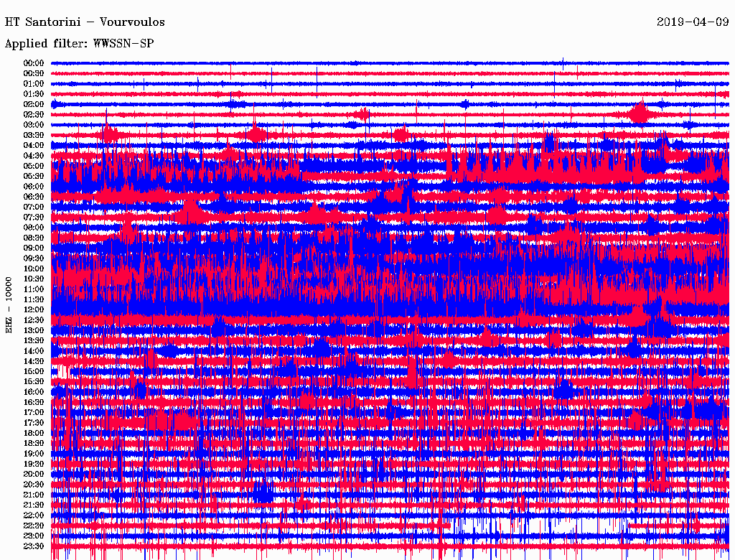This screenshot has width=735, height=560.
Task: Select the 23:30 time row label
Action: pos(33,546)
